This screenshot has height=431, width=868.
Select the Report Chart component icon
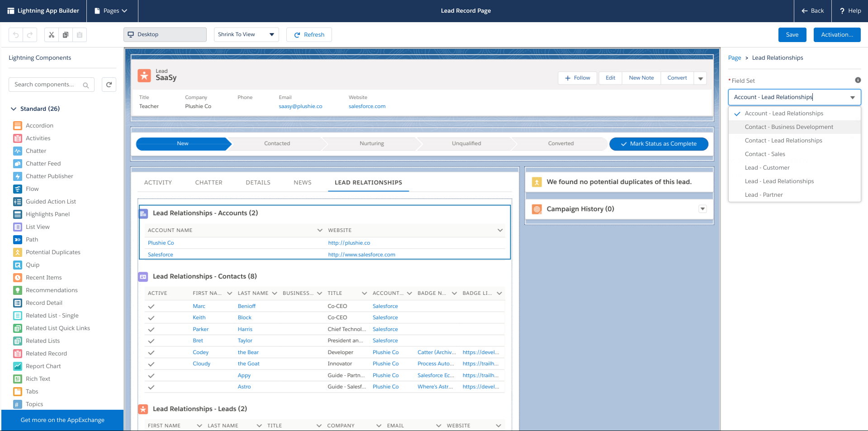point(18,366)
